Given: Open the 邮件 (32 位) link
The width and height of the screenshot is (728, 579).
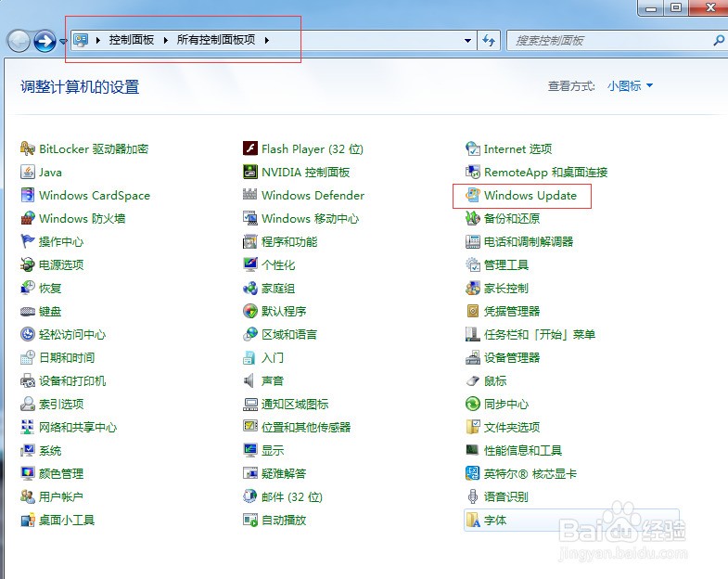Looking at the screenshot, I should point(292,497).
